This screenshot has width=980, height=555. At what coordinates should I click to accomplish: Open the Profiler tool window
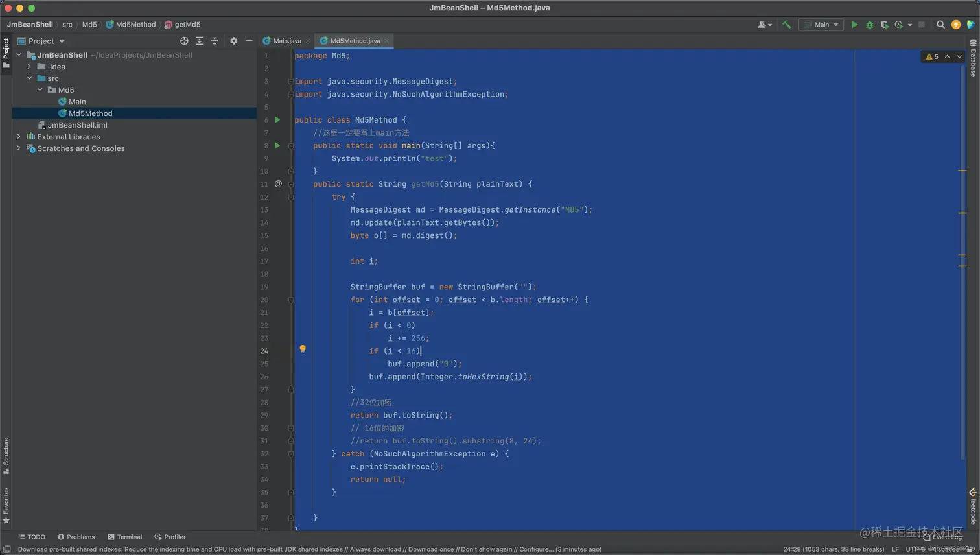coord(170,537)
